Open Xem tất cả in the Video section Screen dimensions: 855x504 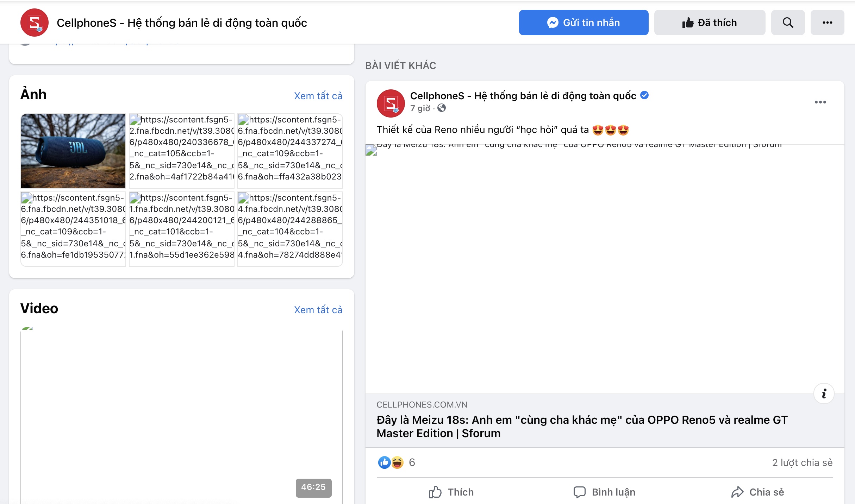(318, 310)
